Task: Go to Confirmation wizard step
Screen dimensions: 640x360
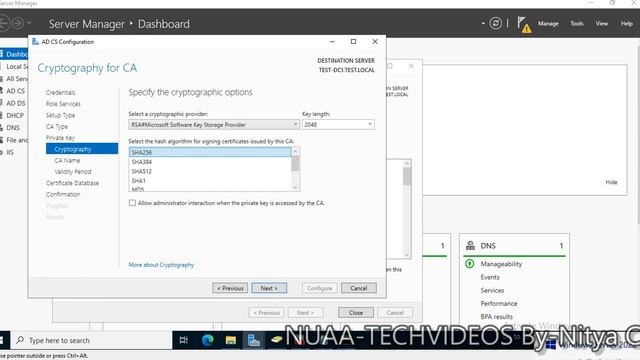Action: point(63,194)
